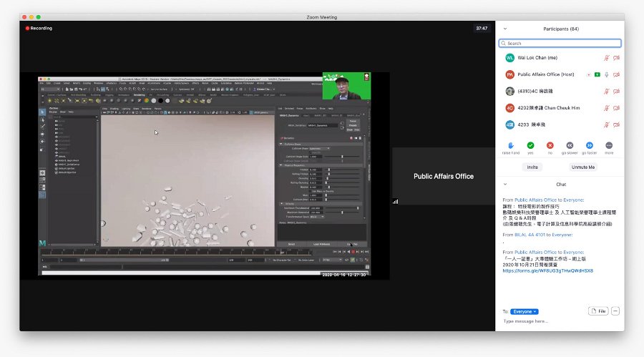Click the raise hand icon
This screenshot has height=357, width=644.
[x=510, y=145]
